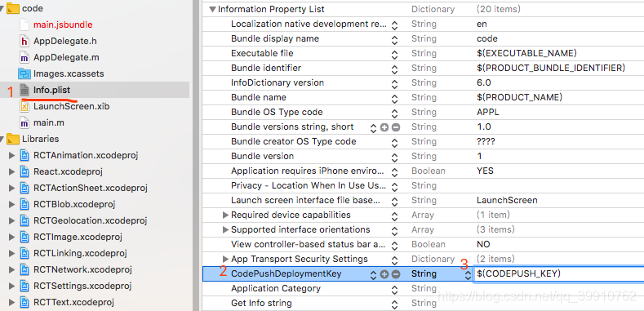Click the Localization native development value en

482,24
